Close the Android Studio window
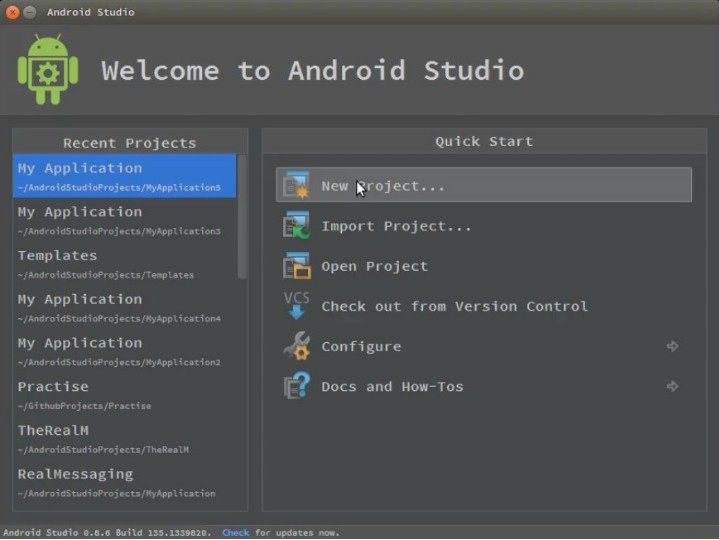 pos(12,12)
